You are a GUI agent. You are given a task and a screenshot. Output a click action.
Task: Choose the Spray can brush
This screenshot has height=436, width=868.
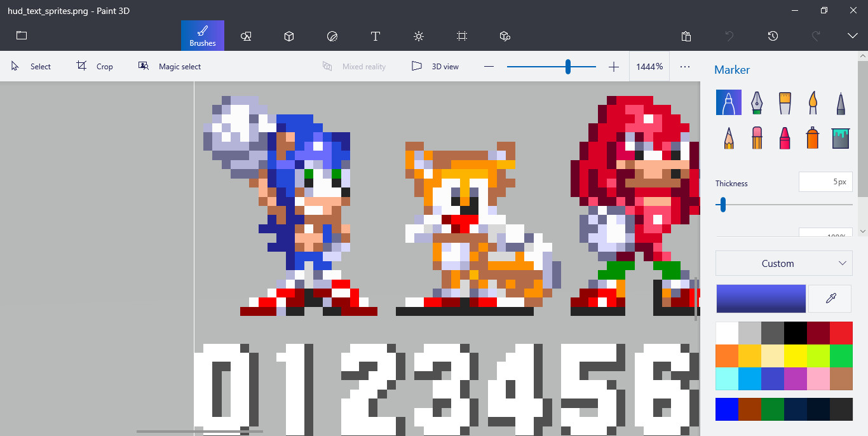click(x=812, y=138)
